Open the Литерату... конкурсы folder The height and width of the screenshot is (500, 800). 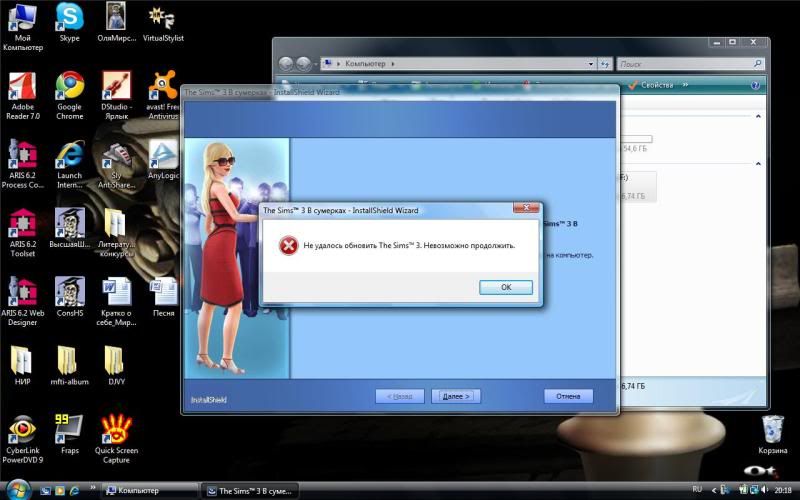pos(116,233)
